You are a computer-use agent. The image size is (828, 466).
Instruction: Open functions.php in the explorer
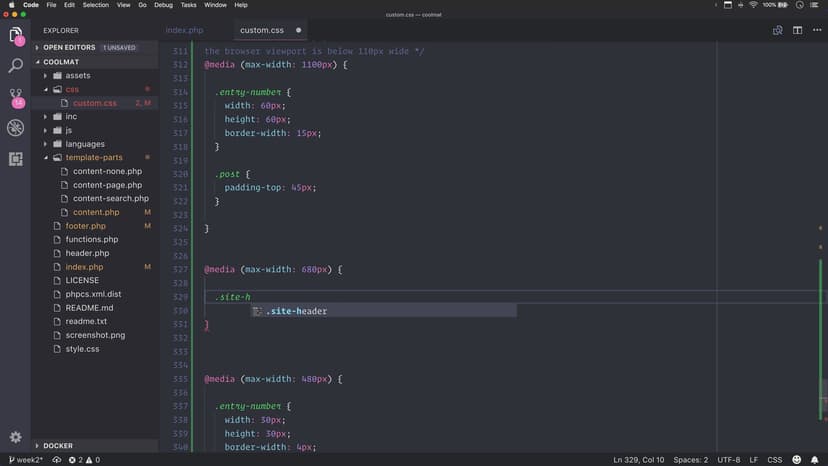pos(92,240)
